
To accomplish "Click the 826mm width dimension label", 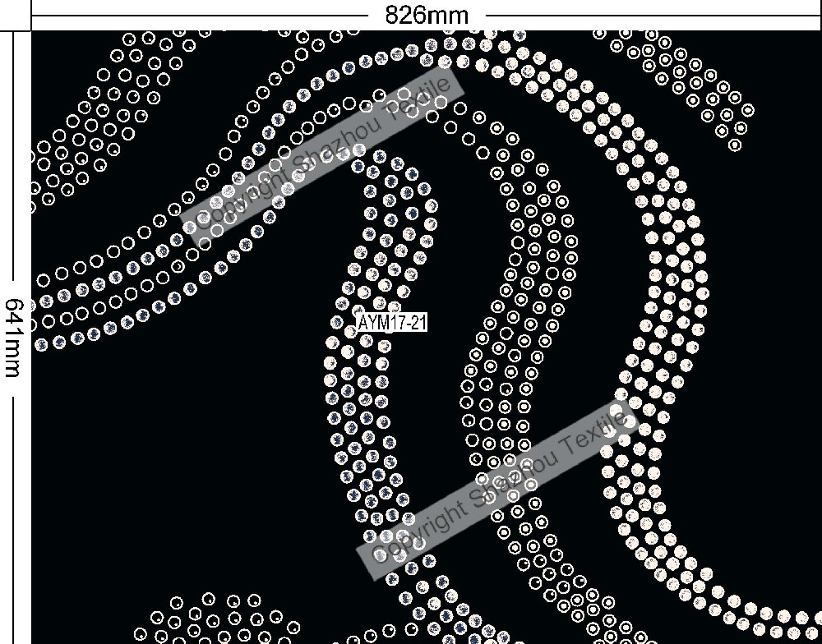I will tap(427, 15).
